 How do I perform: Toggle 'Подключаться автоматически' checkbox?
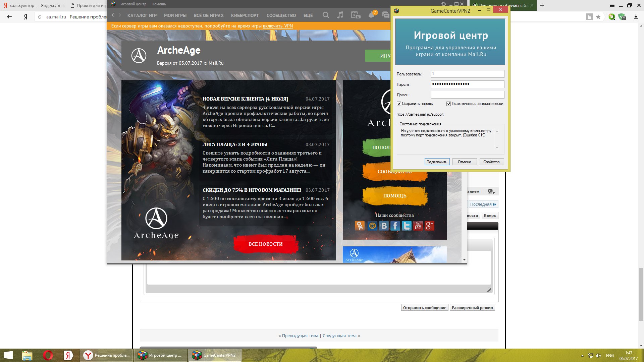[448, 104]
